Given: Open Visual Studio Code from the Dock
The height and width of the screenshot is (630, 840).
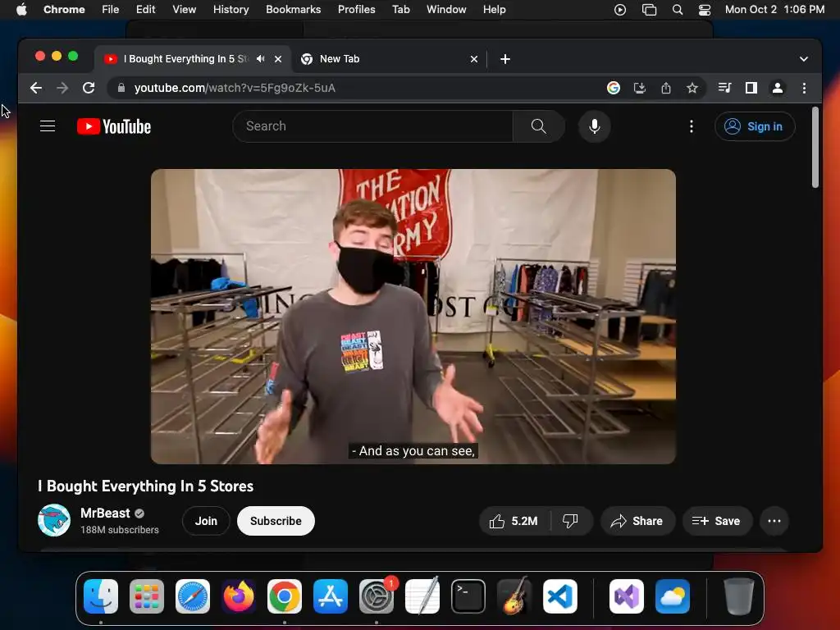Looking at the screenshot, I should [559, 596].
